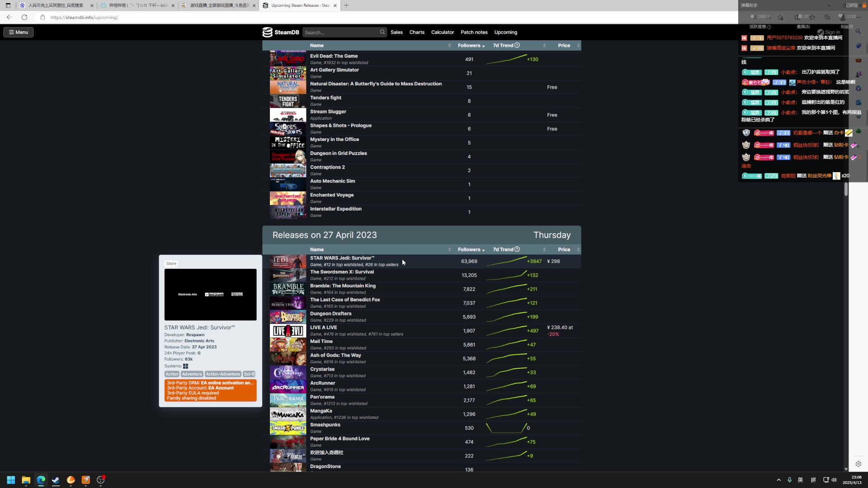This screenshot has height=488, width=868.
Task: Sort the 27 April list by Name
Action: coord(317,249)
